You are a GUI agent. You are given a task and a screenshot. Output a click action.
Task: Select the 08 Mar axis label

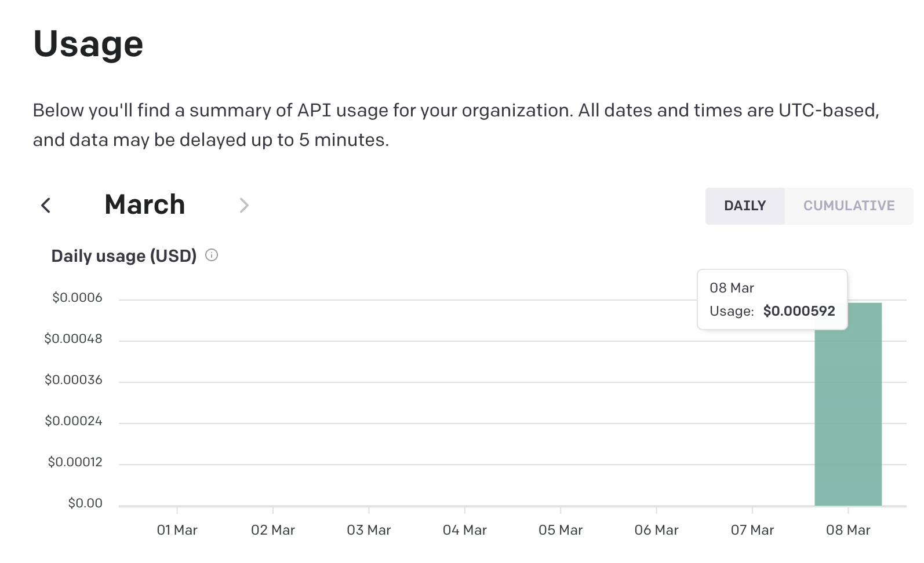coord(848,530)
